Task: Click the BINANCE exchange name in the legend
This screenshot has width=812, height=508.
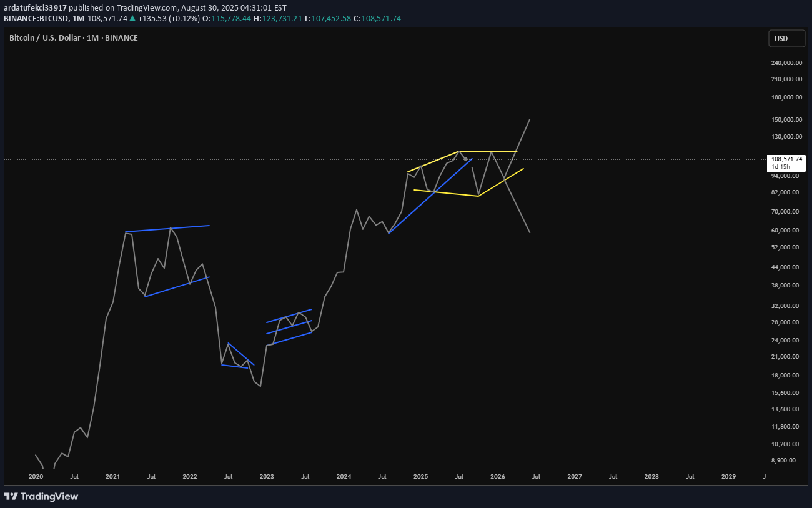Action: (121, 37)
